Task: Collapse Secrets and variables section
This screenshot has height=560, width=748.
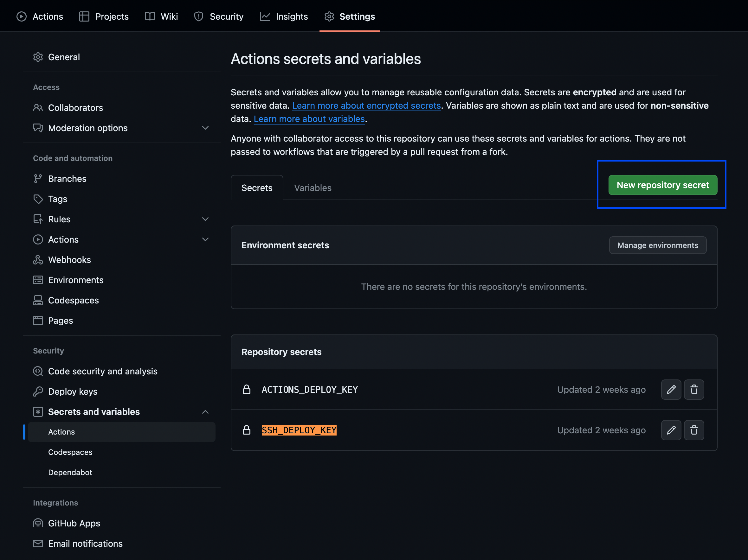Action: click(x=205, y=412)
